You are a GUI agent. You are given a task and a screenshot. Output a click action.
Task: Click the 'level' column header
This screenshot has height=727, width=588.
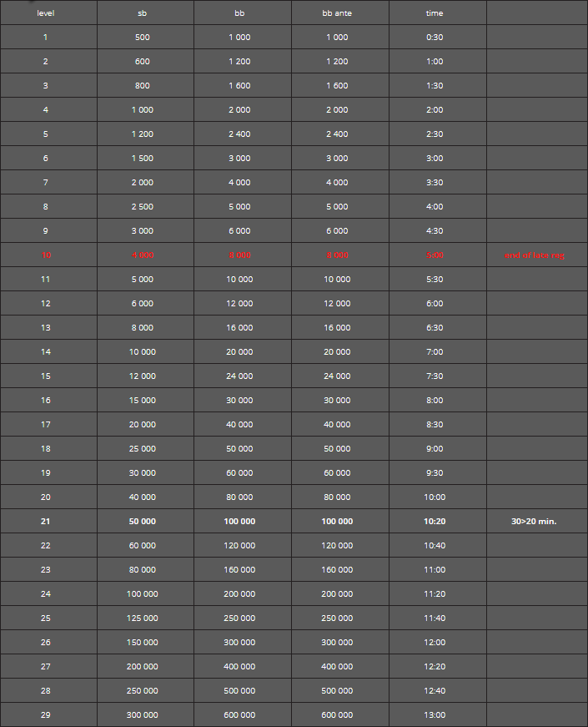pos(45,13)
